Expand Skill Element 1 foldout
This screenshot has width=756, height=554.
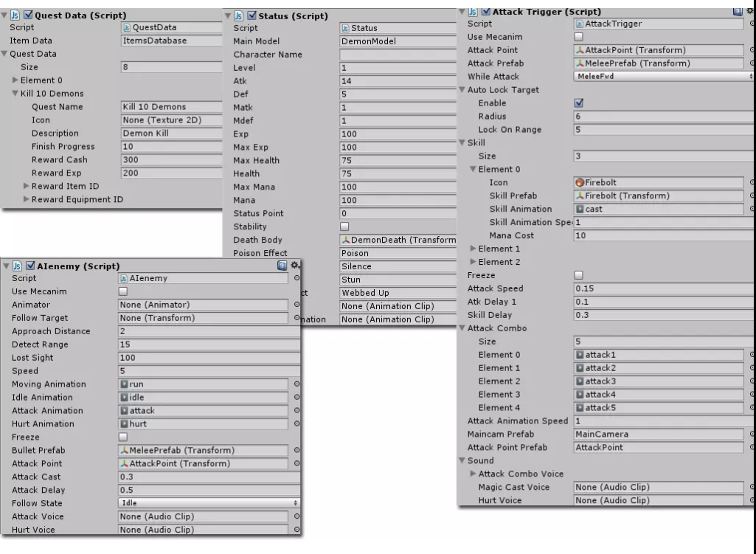click(x=473, y=249)
